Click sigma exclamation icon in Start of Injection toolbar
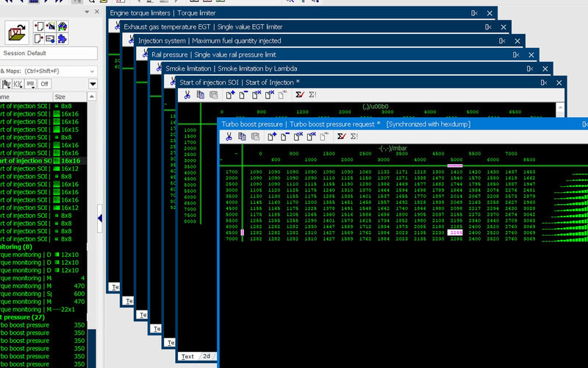This screenshot has height=368, width=588. tap(312, 95)
